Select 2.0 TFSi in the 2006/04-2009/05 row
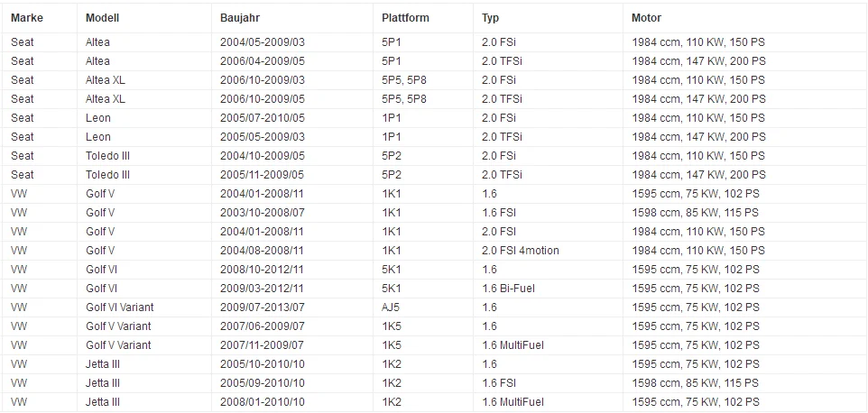Screen dimensions: 868x413 point(502,60)
